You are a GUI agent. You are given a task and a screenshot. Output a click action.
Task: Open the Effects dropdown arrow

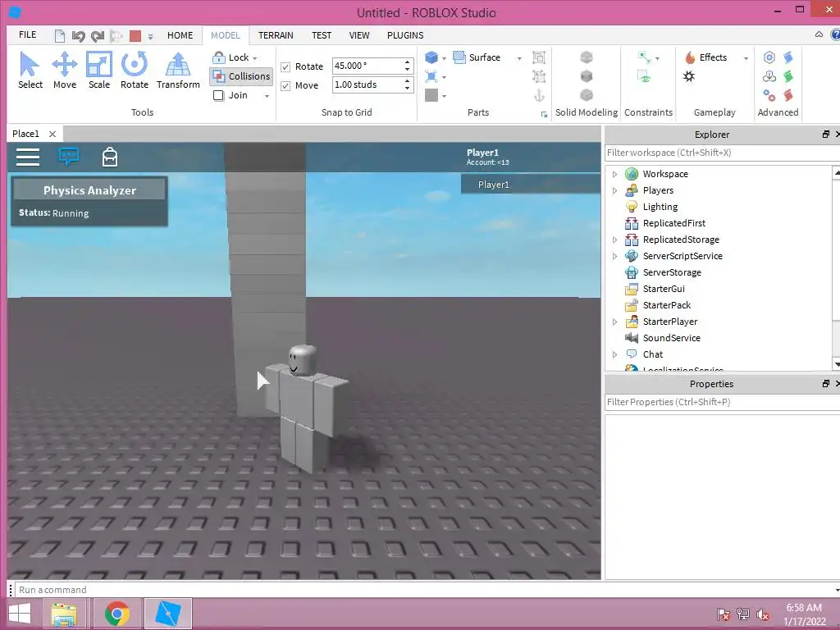pos(746,58)
